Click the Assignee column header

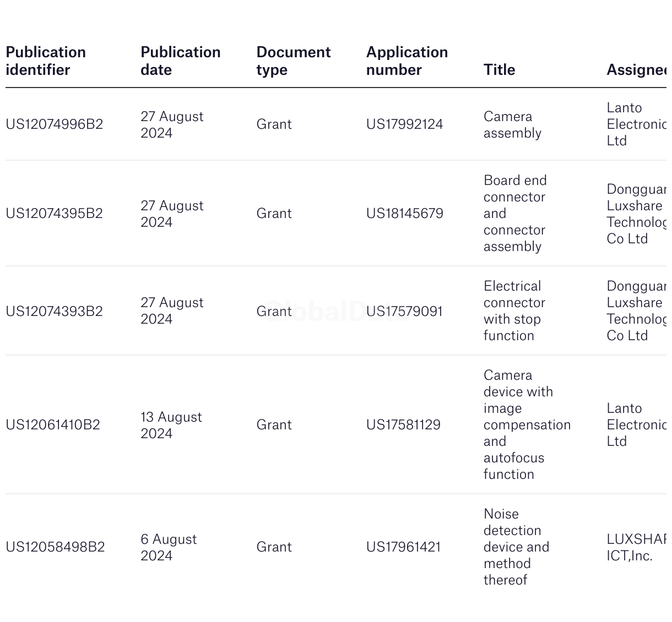click(636, 70)
